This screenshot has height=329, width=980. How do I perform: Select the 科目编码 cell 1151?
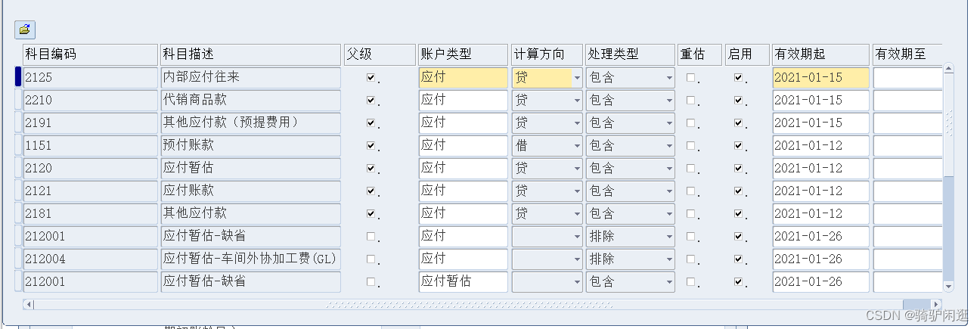tap(90, 145)
